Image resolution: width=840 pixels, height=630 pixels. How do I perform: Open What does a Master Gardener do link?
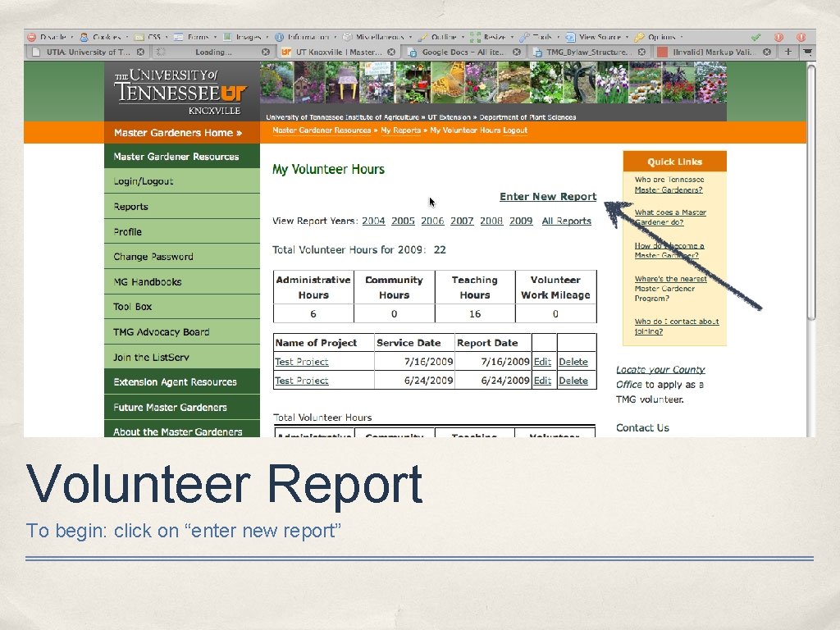670,217
